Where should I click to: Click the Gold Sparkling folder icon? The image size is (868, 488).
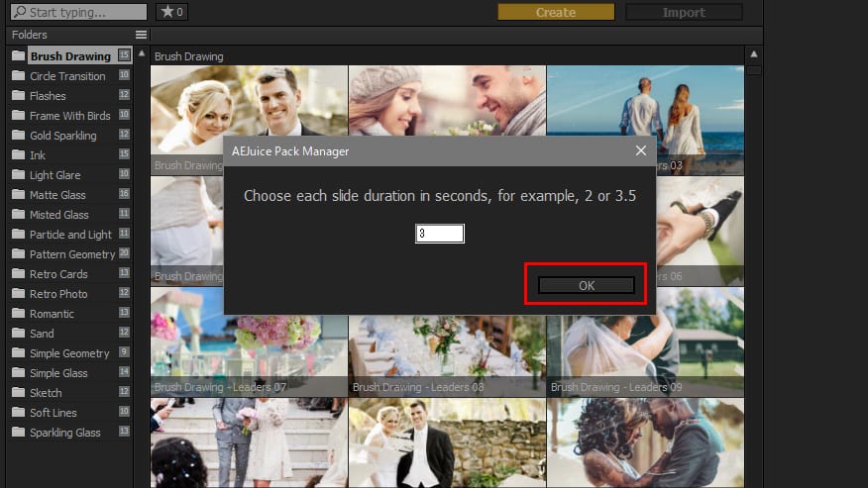[18, 135]
